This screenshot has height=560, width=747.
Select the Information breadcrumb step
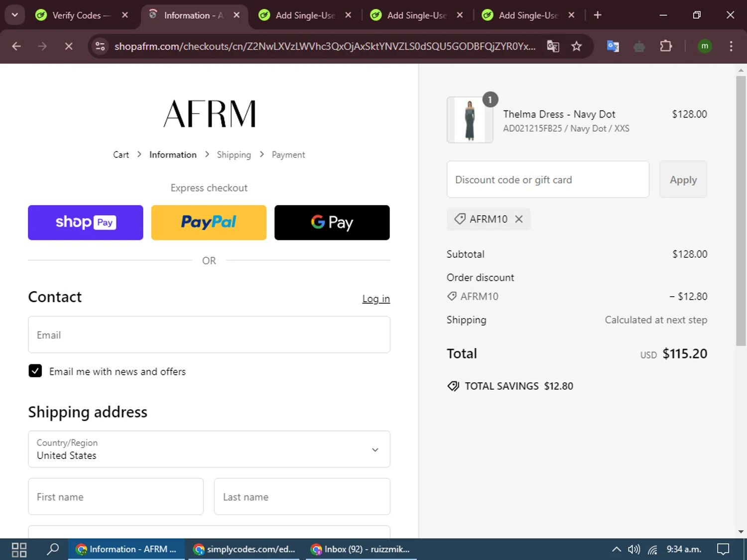tap(173, 155)
